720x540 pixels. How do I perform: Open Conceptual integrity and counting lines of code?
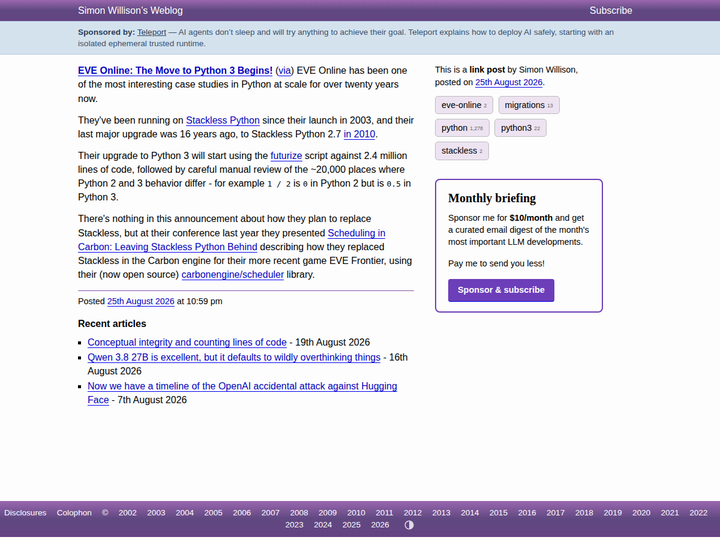(x=187, y=343)
